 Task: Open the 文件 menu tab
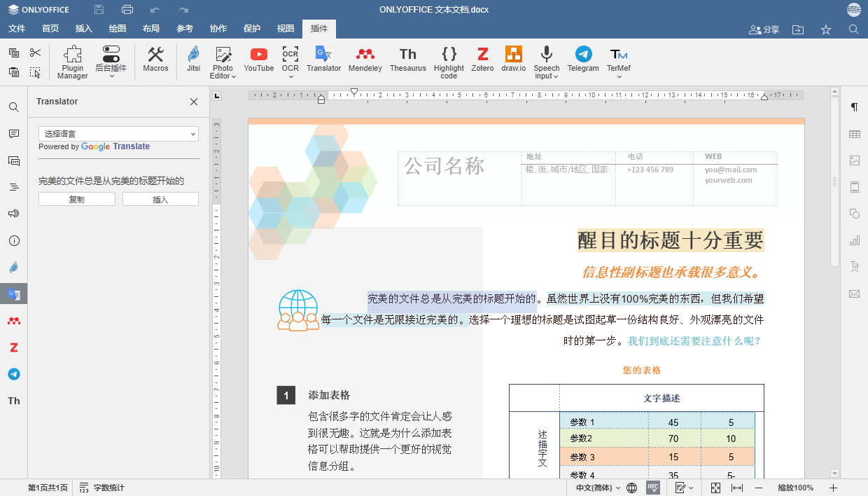click(x=16, y=29)
